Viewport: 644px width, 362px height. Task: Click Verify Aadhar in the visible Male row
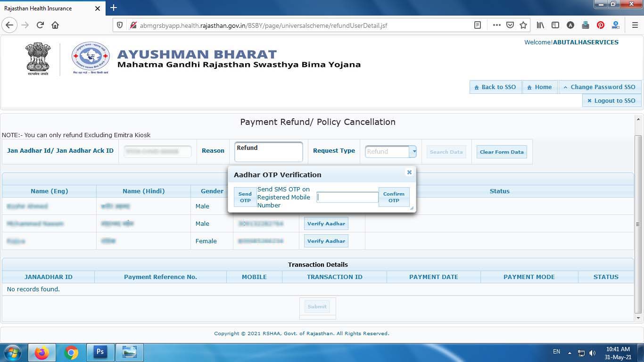(x=326, y=223)
